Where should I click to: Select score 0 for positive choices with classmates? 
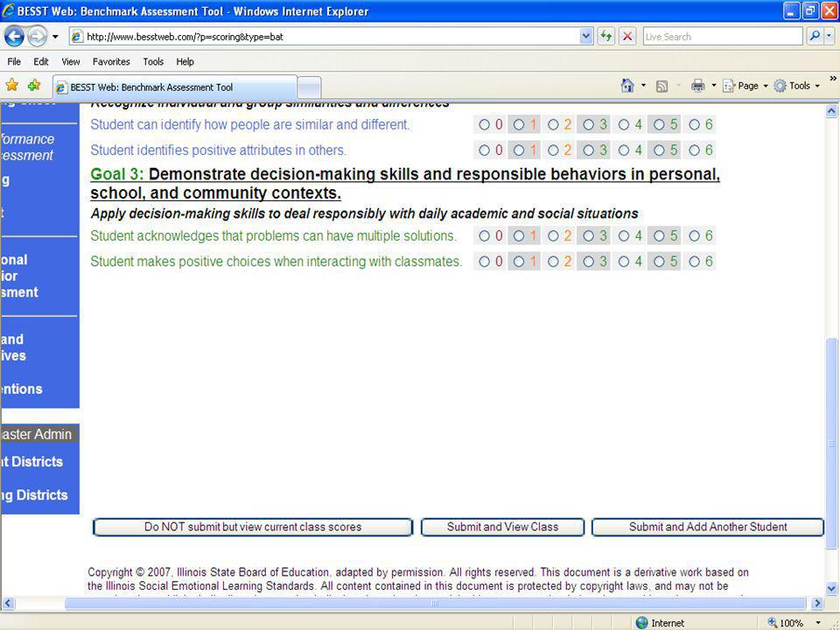tap(484, 262)
